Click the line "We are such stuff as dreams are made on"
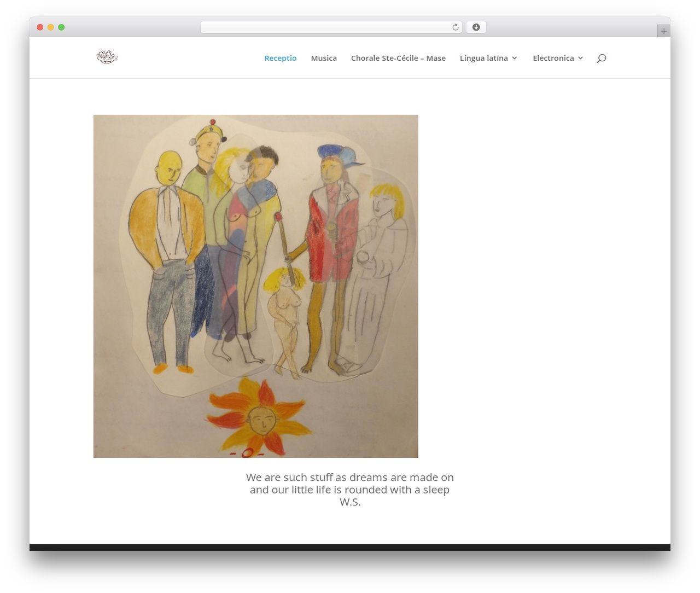 350,477
